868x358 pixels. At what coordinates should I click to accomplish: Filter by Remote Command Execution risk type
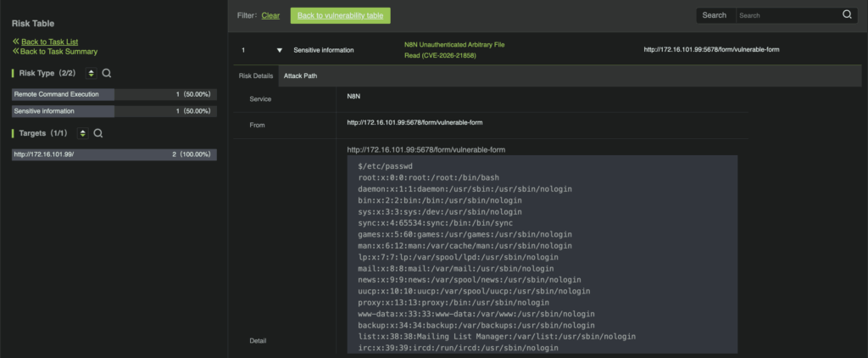(x=114, y=94)
